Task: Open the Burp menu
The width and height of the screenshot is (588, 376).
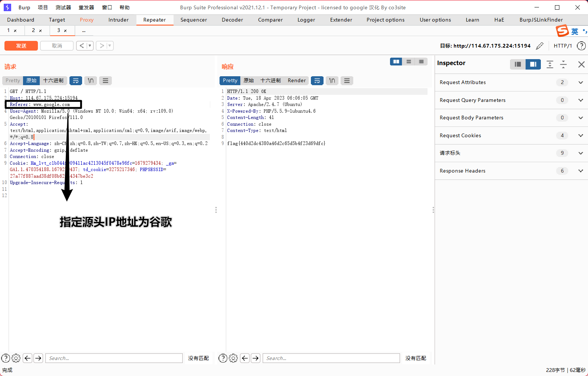Action: pyautogui.click(x=24, y=7)
